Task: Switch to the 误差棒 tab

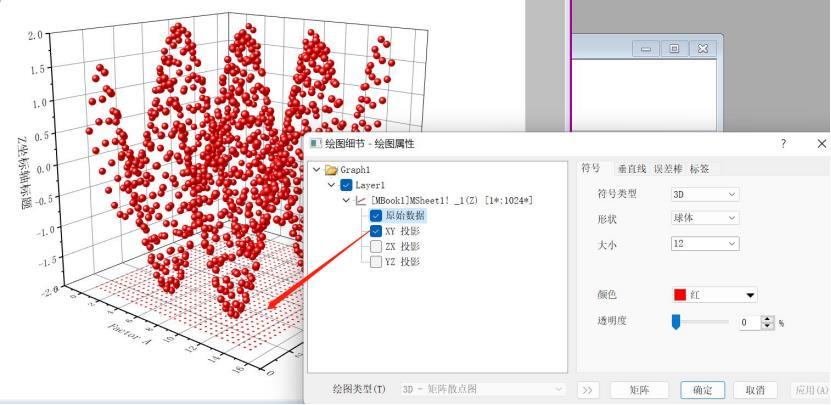Action: click(x=667, y=169)
